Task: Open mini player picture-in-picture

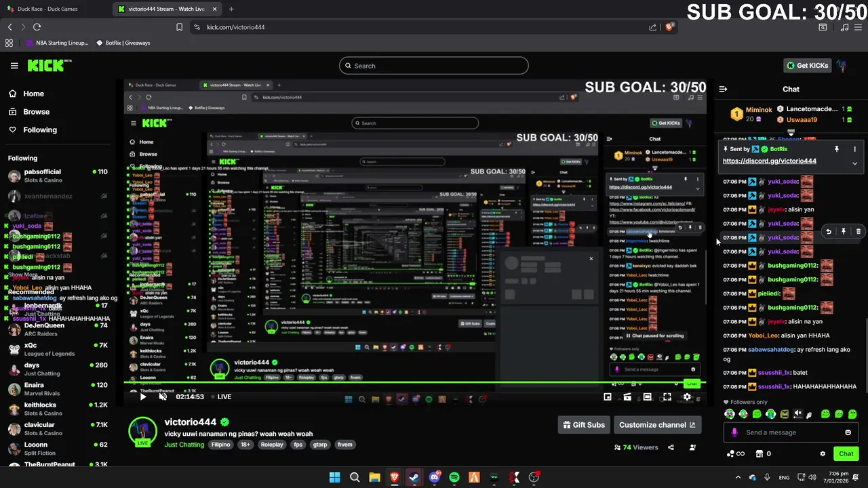Action: pos(608,397)
